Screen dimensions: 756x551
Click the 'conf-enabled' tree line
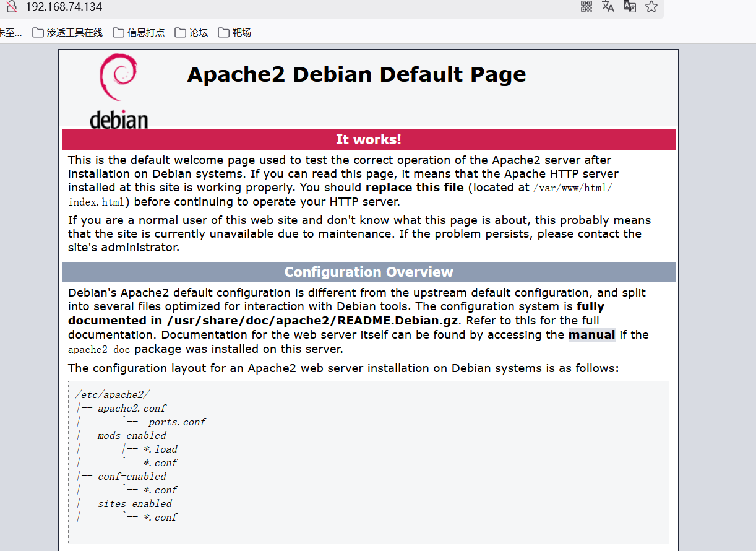tap(132, 476)
